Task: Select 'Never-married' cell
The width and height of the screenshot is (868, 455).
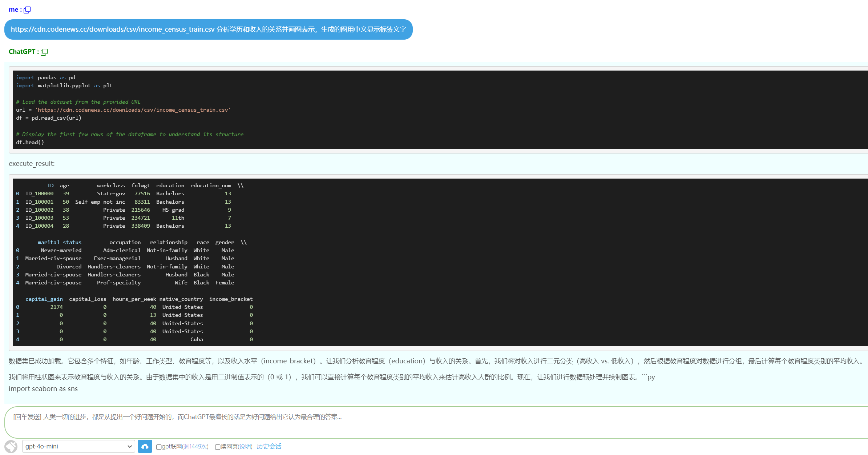Action: (61, 250)
